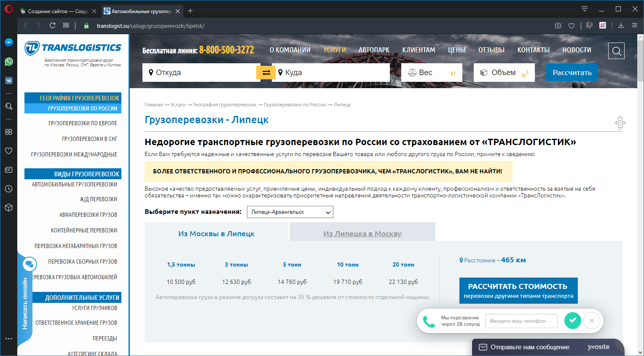Open the downloads toolbar icon

621,25
